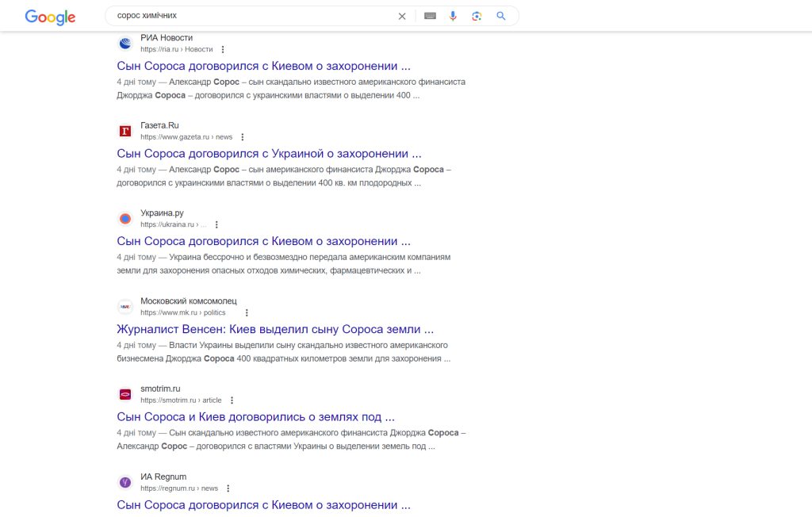Image resolution: width=812 pixels, height=517 pixels.
Task: Start voice search with the microphone
Action: (x=453, y=16)
